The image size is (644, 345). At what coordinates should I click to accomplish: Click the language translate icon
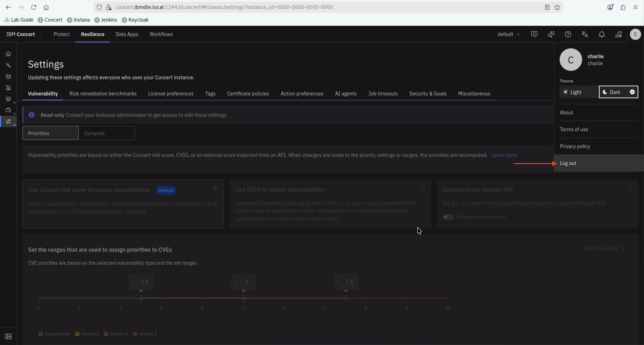pos(585,34)
